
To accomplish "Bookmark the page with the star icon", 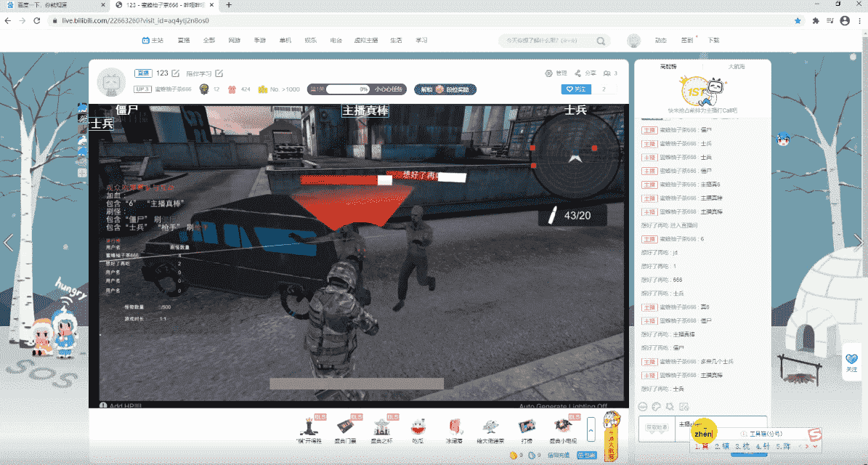I will (x=798, y=20).
